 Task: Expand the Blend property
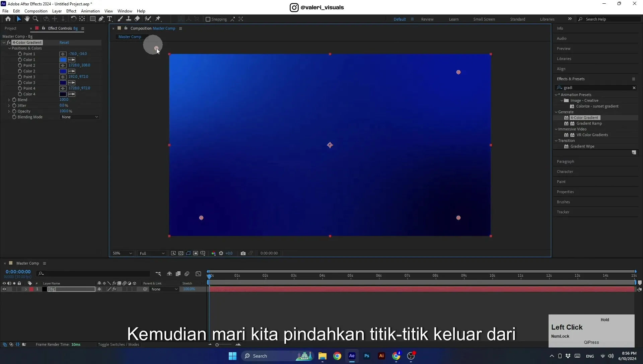tap(9, 100)
